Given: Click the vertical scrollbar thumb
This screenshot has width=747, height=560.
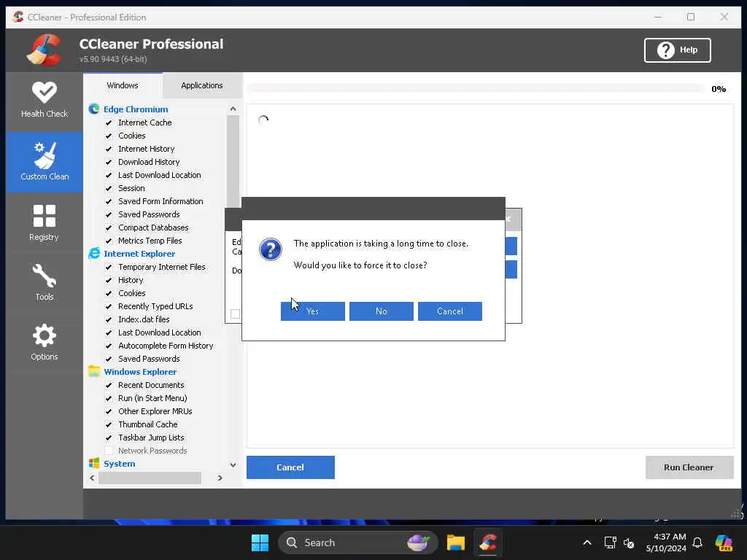Looking at the screenshot, I should [233, 161].
